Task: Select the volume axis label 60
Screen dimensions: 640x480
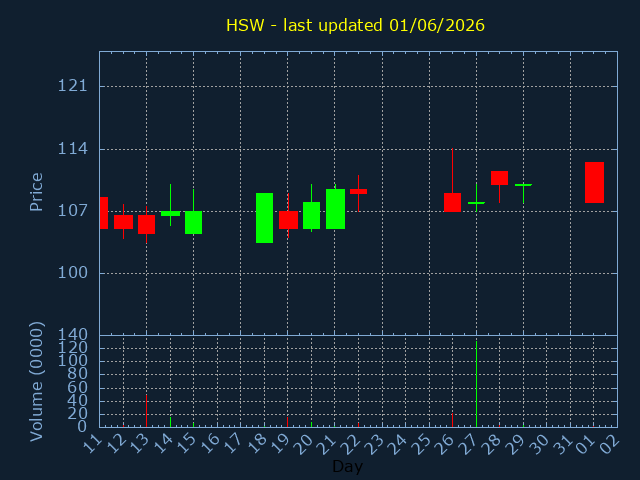Action: tap(77, 387)
